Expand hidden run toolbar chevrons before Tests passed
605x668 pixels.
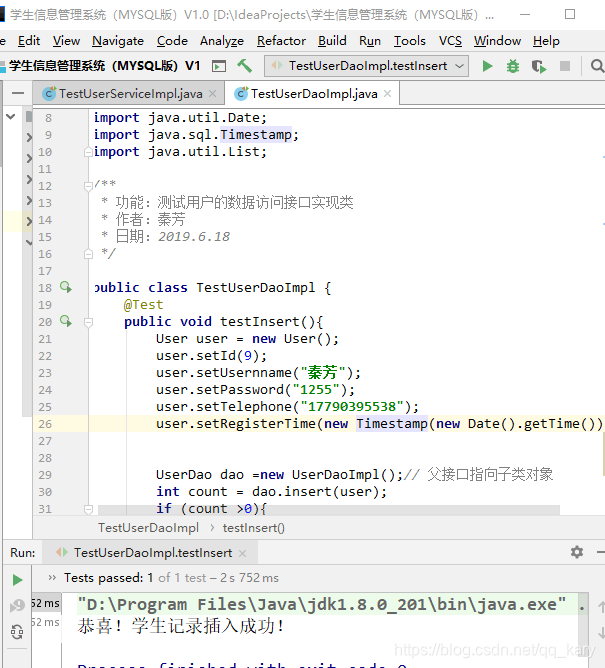click(x=52, y=578)
